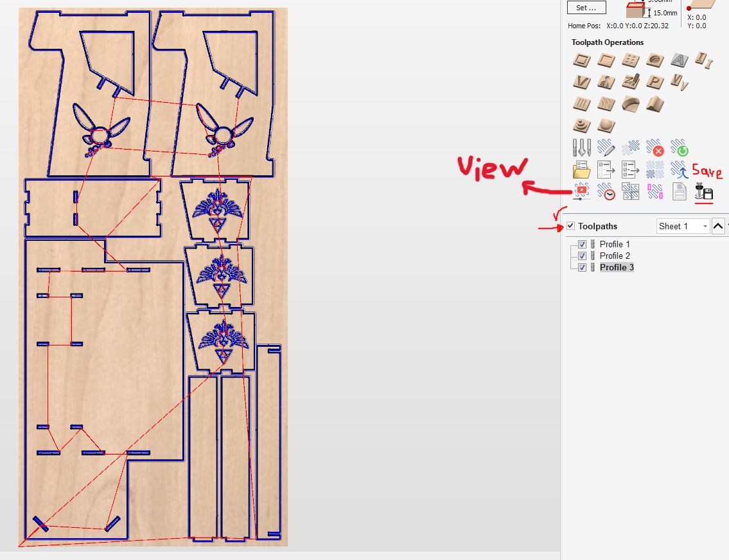729x560 pixels.
Task: Open the Job Sheet document icon
Action: [680, 191]
